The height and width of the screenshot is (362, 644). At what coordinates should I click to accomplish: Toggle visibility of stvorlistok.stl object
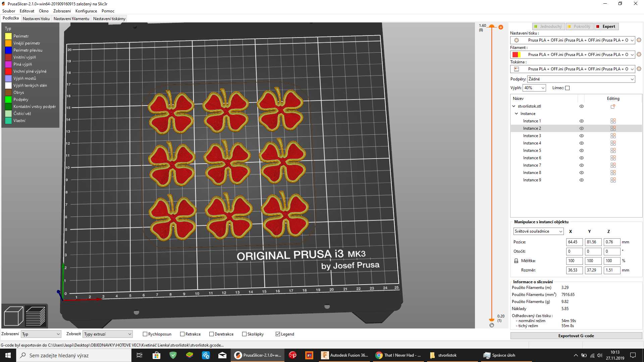(x=582, y=106)
